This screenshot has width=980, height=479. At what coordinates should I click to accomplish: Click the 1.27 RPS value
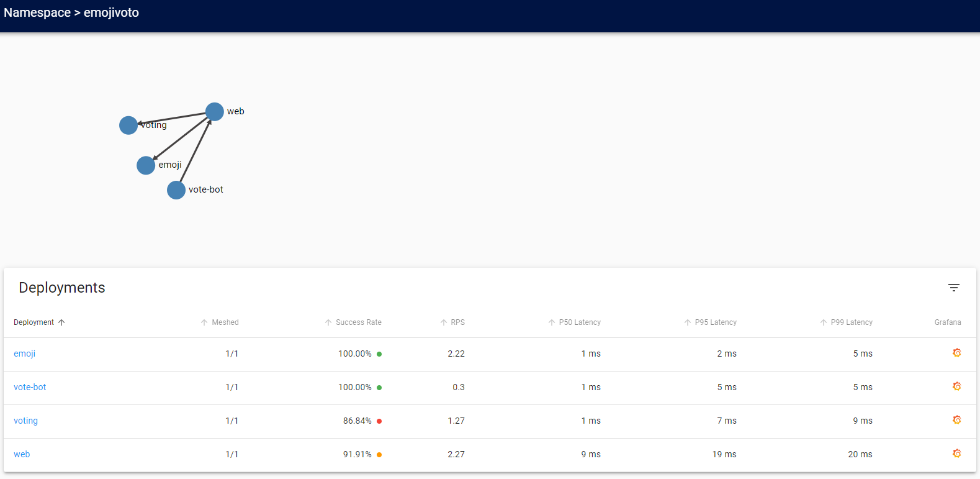[x=456, y=421]
